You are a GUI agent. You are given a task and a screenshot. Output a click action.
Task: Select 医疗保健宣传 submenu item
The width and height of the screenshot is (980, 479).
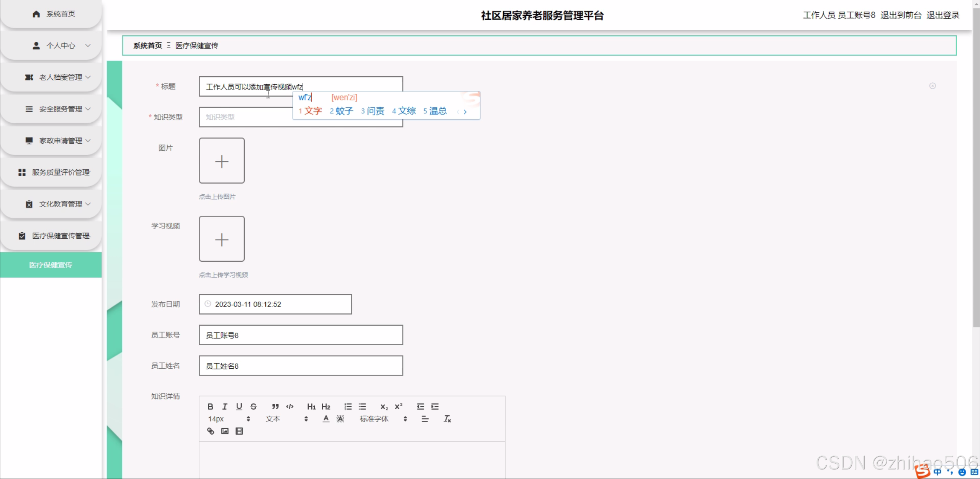pos(51,265)
